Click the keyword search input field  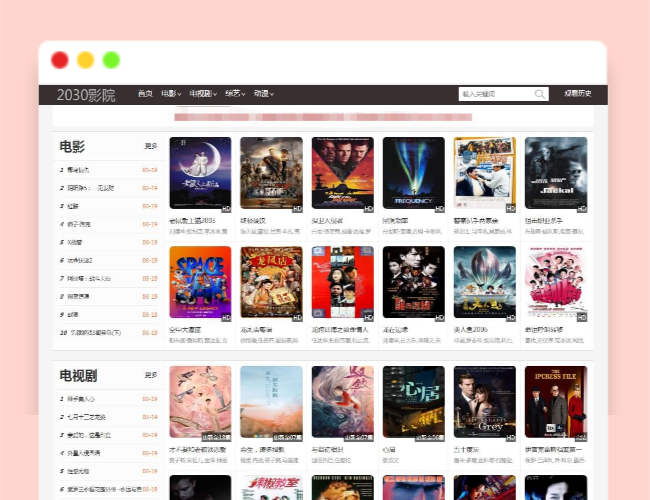coord(495,94)
